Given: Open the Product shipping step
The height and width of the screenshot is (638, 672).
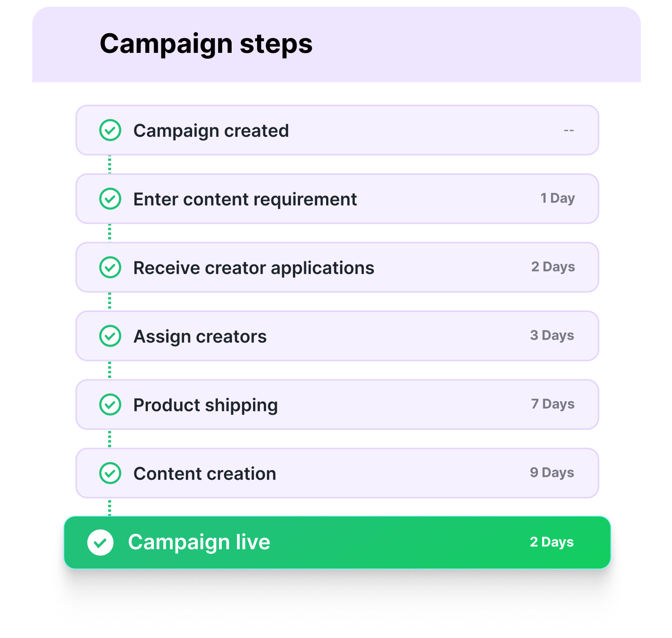Looking at the screenshot, I should coord(206,405).
